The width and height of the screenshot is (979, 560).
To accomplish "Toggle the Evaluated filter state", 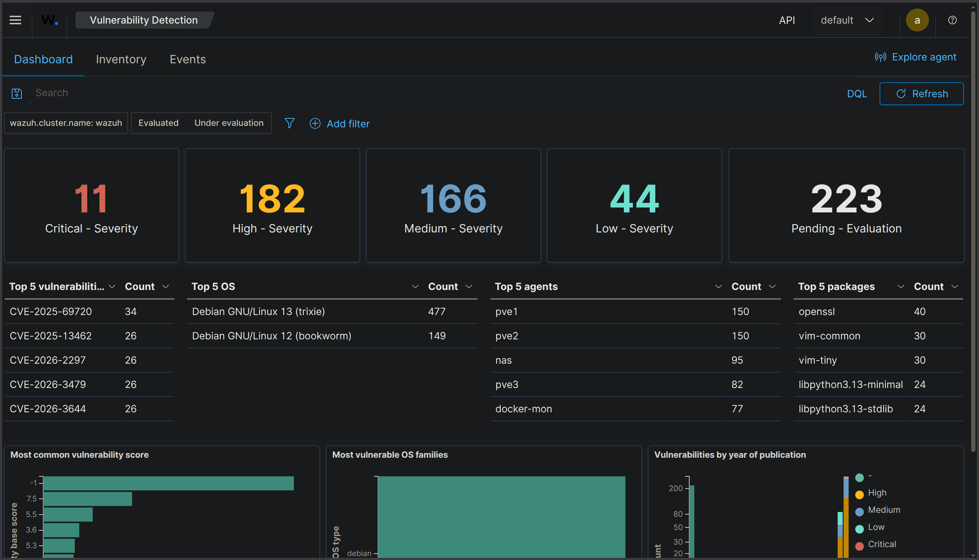I will coord(158,123).
